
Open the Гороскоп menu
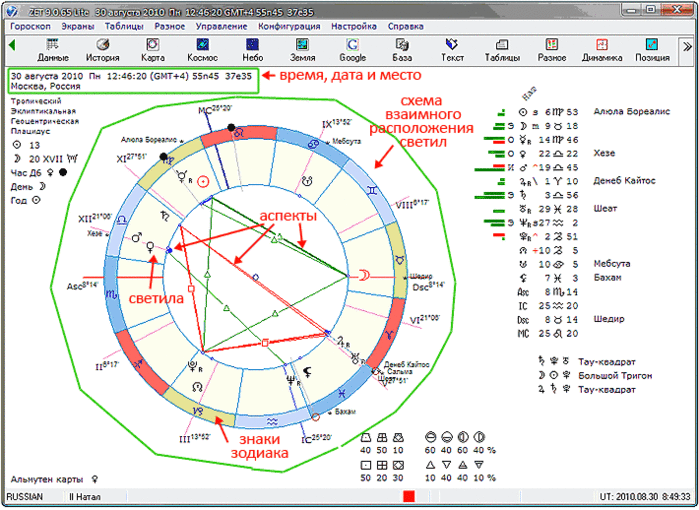pos(30,26)
